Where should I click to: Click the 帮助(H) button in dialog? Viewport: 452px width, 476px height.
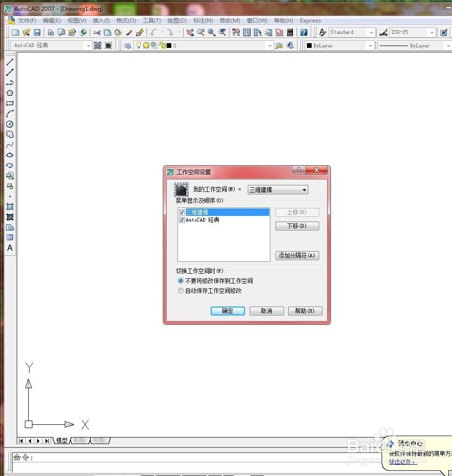point(305,311)
